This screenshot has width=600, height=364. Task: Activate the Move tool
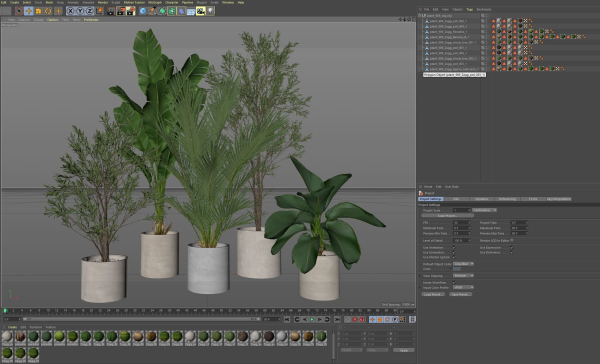pos(28,11)
